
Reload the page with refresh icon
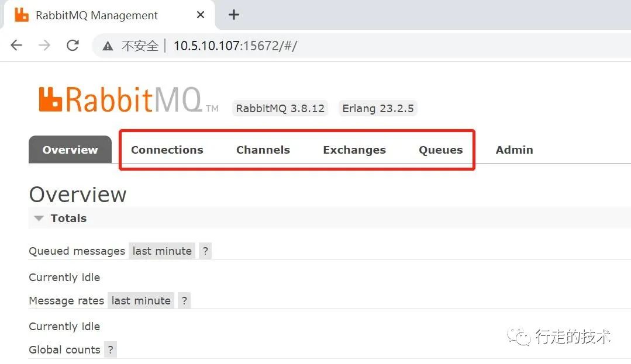[73, 46]
